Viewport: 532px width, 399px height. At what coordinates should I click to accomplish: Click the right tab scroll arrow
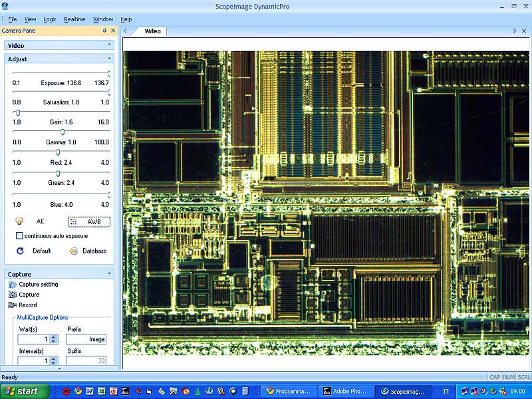515,31
